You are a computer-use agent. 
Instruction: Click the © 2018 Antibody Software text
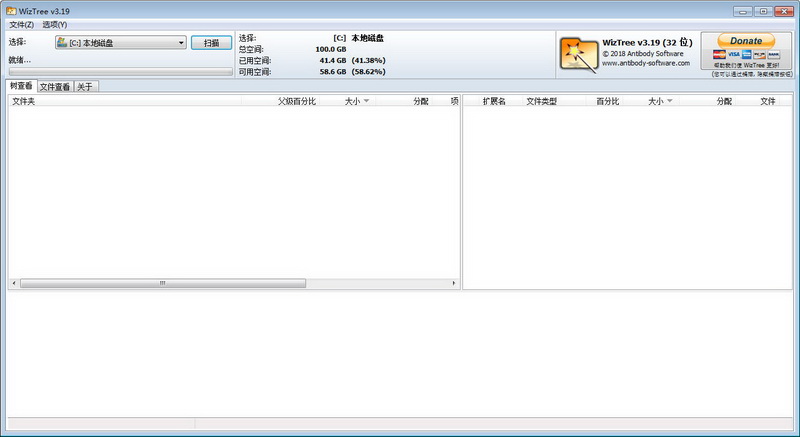(x=642, y=54)
